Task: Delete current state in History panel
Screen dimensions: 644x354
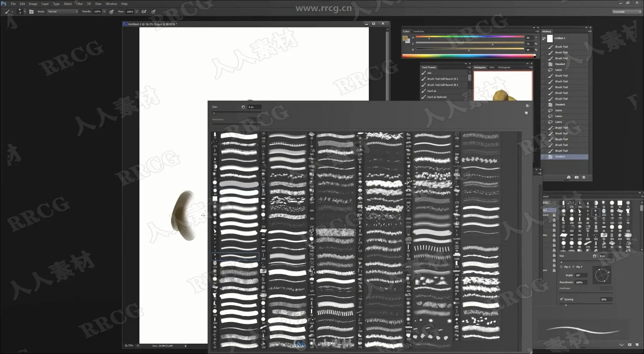Action: pos(584,177)
